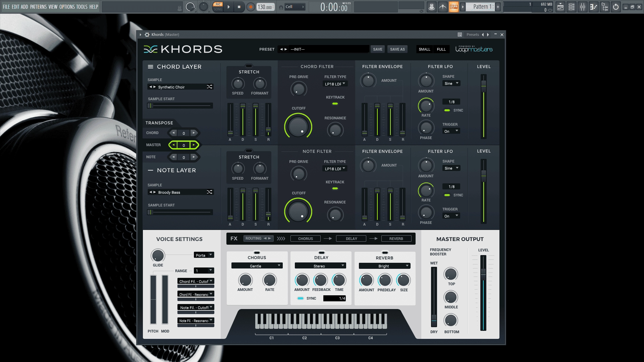644x362 pixels.
Task: Click the transport Stop button
Action: click(239, 7)
